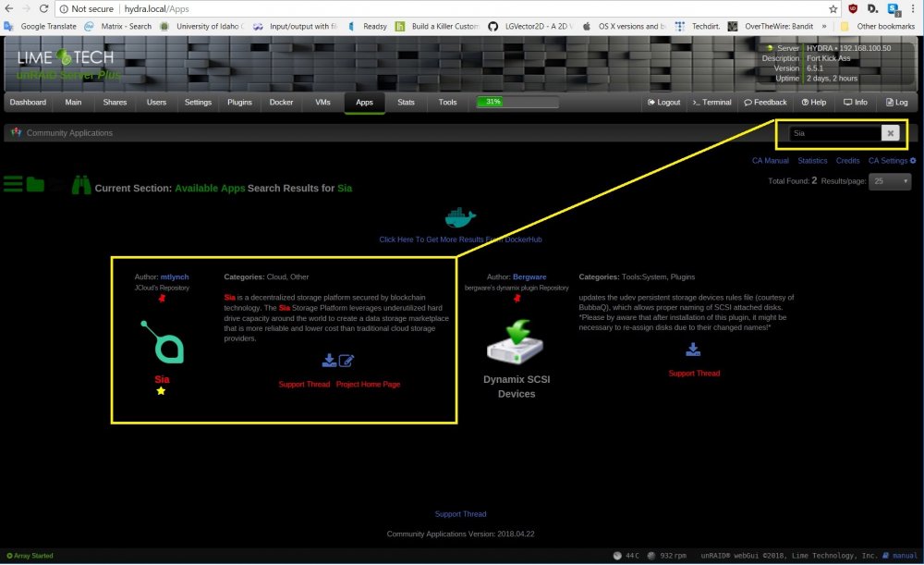This screenshot has width=924, height=565.
Task: Open the OverTheWire: Bandit bookmark
Action: coord(771,26)
